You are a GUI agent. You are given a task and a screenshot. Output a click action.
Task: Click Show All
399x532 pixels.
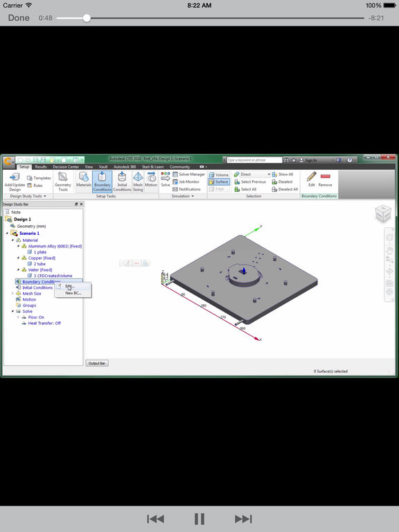tap(283, 174)
